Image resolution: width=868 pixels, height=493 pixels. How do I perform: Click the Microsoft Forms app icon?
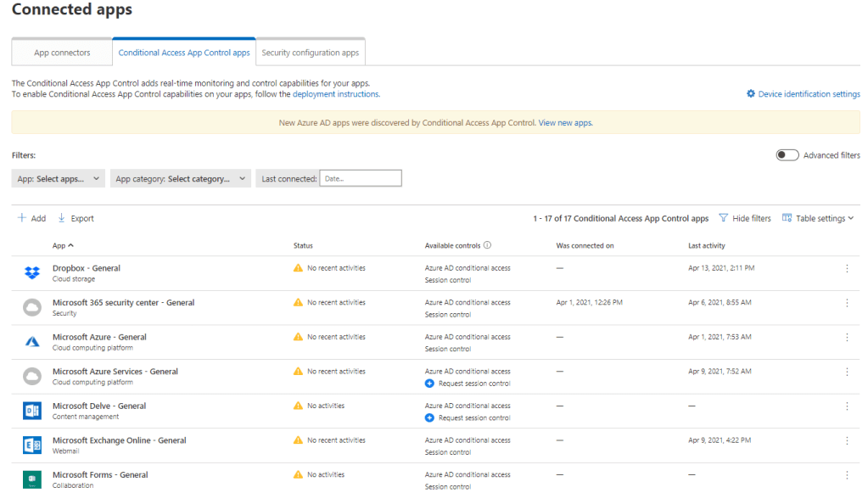(32, 479)
